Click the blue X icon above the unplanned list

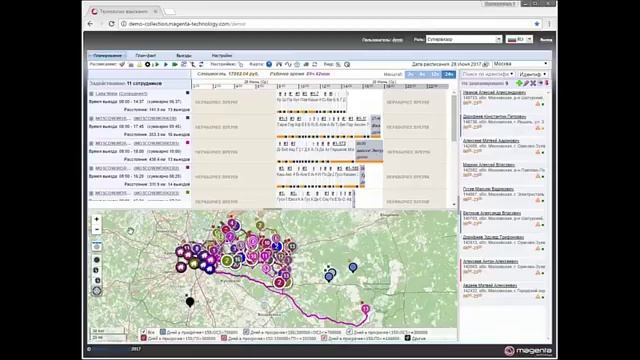click(533, 83)
